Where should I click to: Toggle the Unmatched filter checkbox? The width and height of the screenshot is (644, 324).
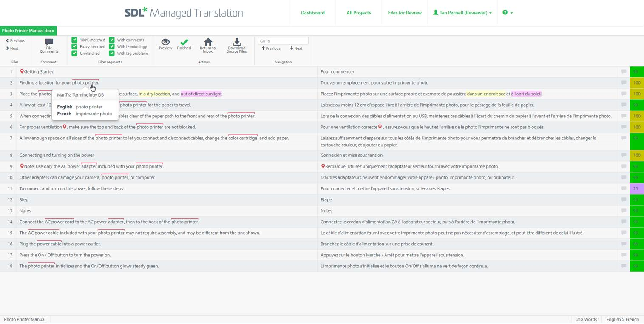74,53
